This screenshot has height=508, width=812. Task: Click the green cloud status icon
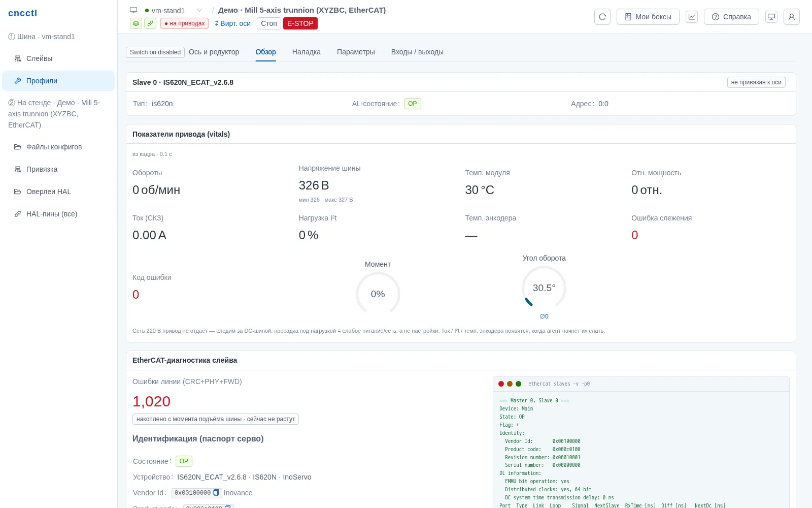click(x=136, y=23)
